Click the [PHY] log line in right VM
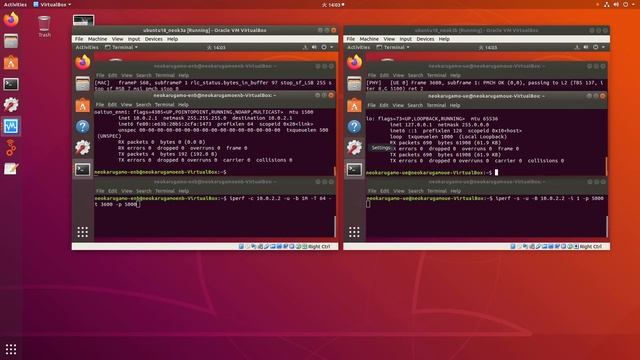The image size is (640, 360). click(x=485, y=85)
